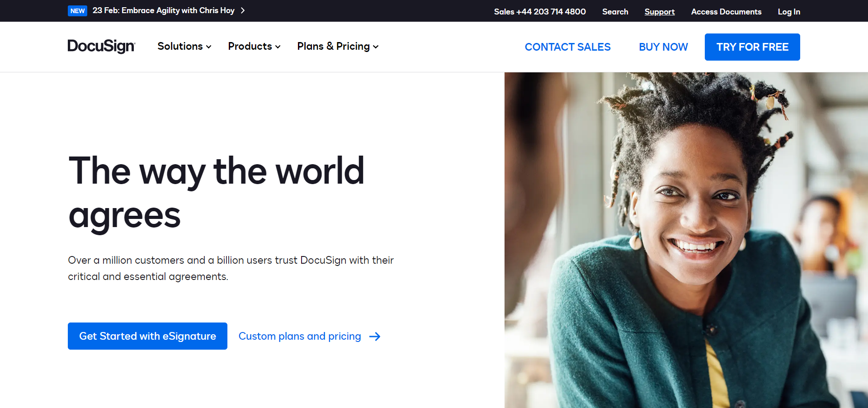Click the NEW badge in announcement bar
This screenshot has height=408, width=868.
click(77, 11)
